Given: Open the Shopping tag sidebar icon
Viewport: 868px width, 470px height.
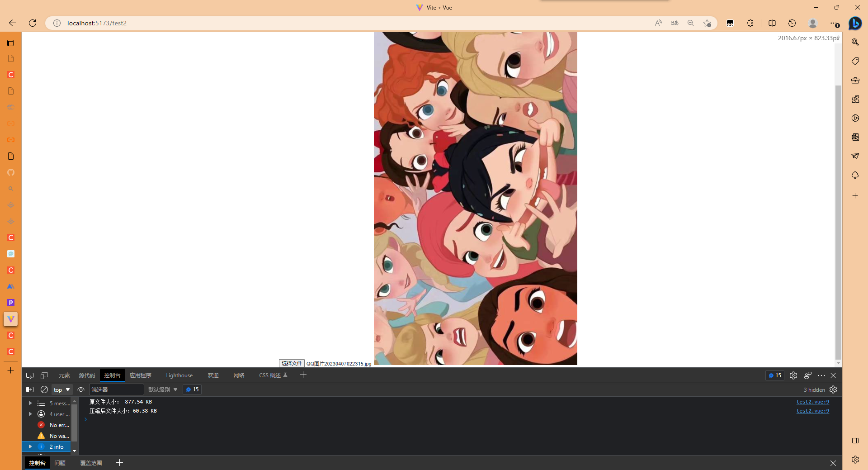Looking at the screenshot, I should tap(855, 61).
